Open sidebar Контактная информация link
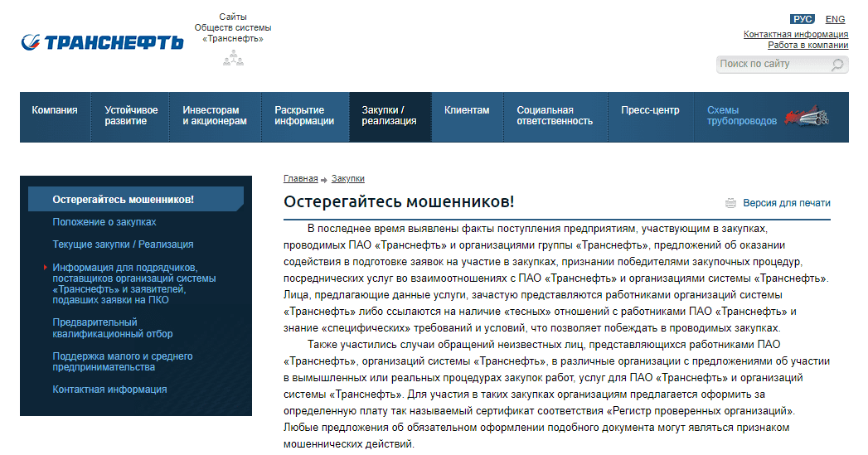Viewport: 868px width, 455px height. (x=109, y=390)
